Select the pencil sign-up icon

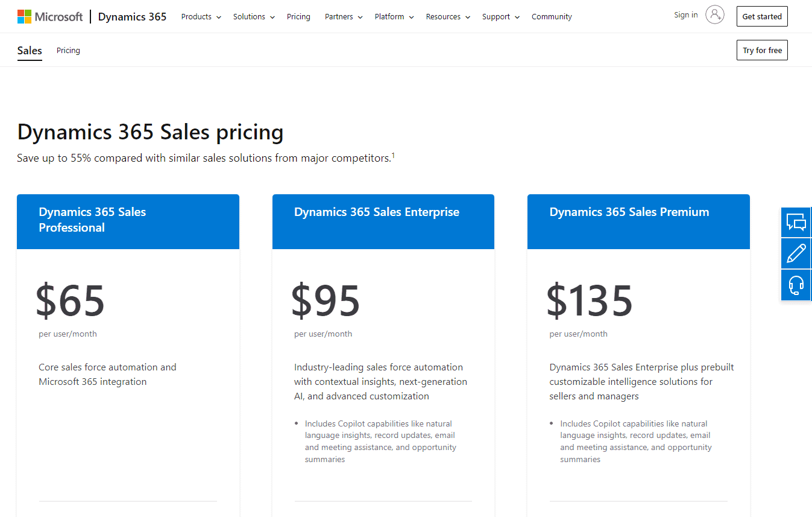(x=796, y=253)
